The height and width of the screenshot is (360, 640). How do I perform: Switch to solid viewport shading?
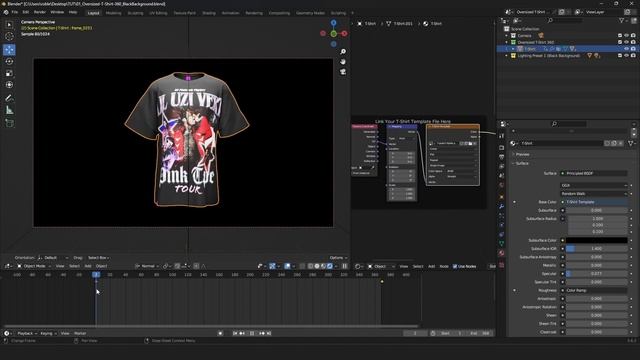tap(317, 266)
